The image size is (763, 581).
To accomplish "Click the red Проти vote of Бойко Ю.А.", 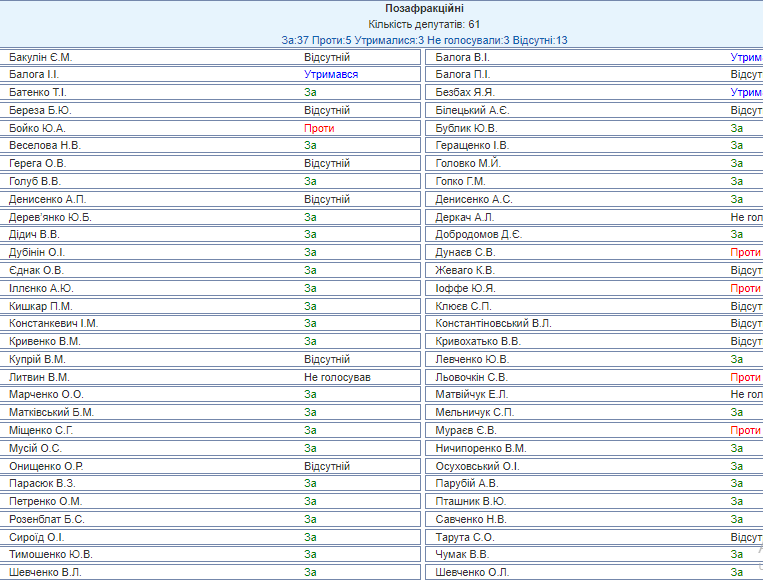I will click(x=319, y=128).
